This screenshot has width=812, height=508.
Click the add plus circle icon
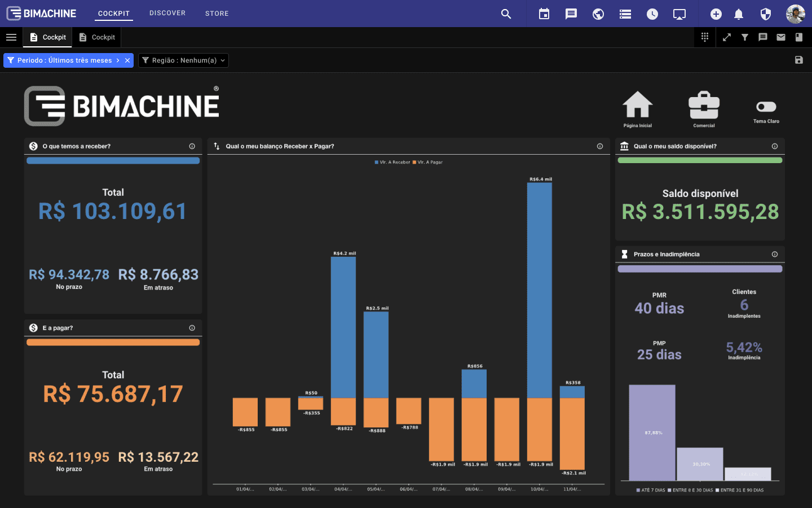pyautogui.click(x=716, y=14)
